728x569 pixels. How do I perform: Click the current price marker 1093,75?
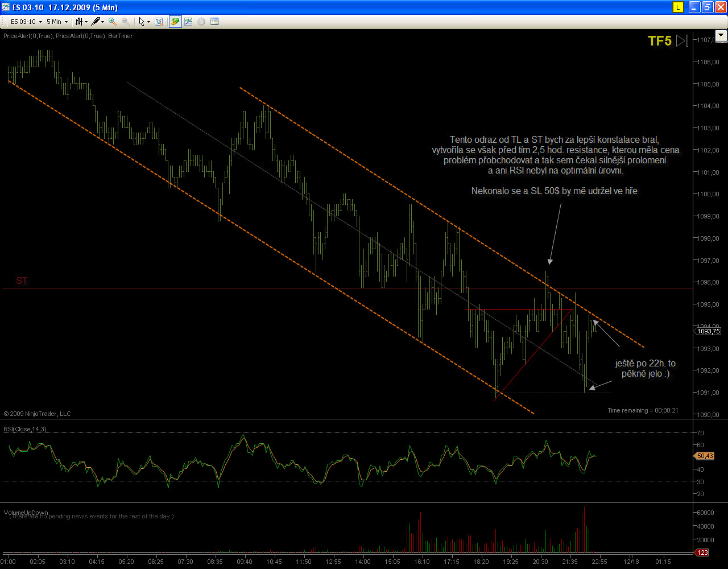(x=708, y=331)
